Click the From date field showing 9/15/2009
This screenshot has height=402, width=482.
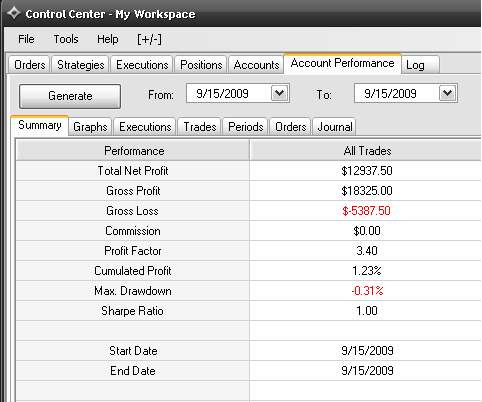click(229, 93)
